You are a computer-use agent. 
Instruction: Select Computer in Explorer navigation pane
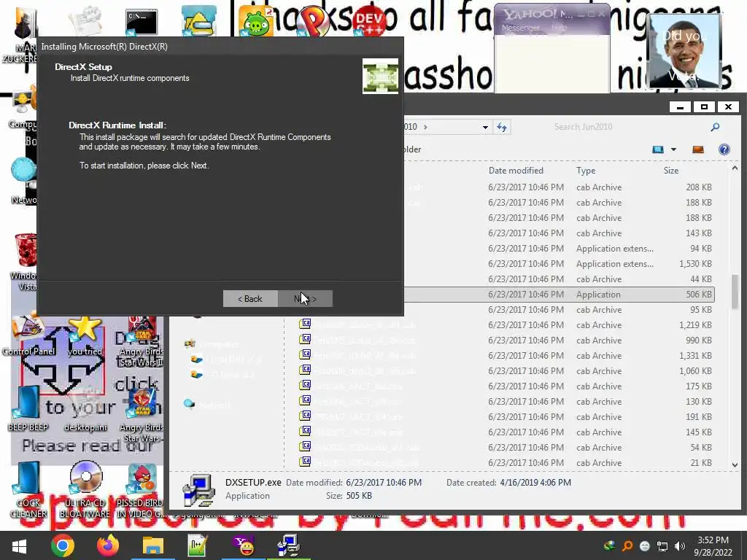[212, 344]
